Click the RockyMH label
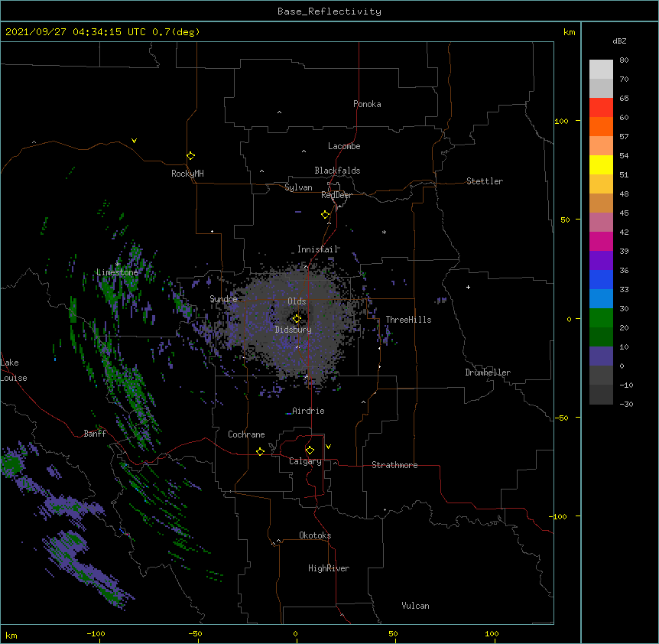 tap(187, 174)
